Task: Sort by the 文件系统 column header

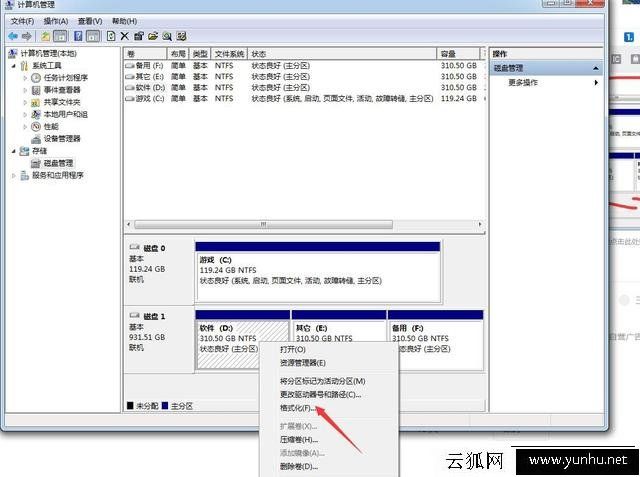Action: pos(229,54)
